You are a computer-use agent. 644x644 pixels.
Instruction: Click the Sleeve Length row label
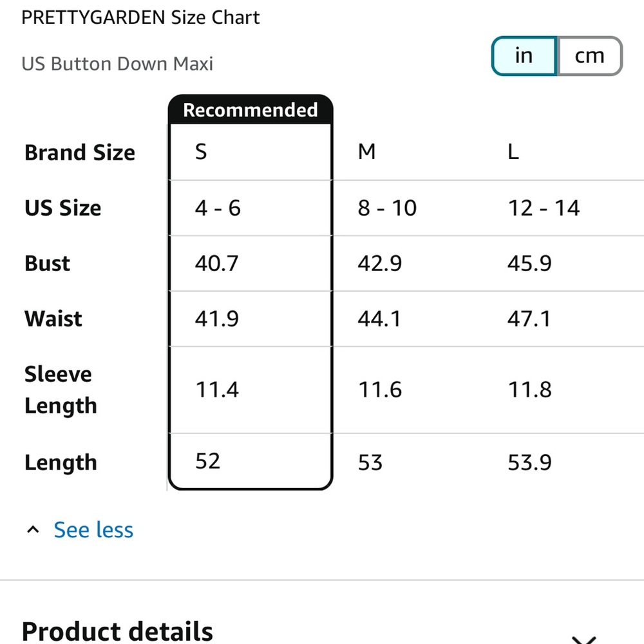click(61, 390)
